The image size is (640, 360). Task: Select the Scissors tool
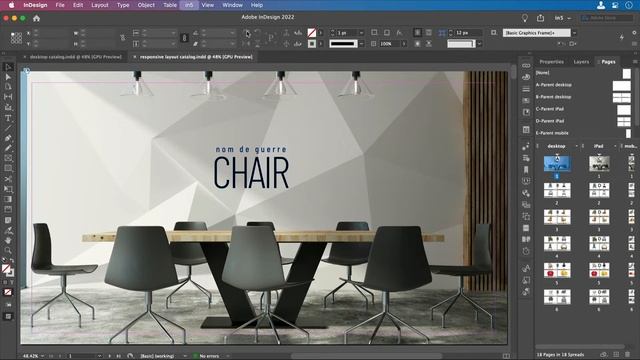click(8, 179)
